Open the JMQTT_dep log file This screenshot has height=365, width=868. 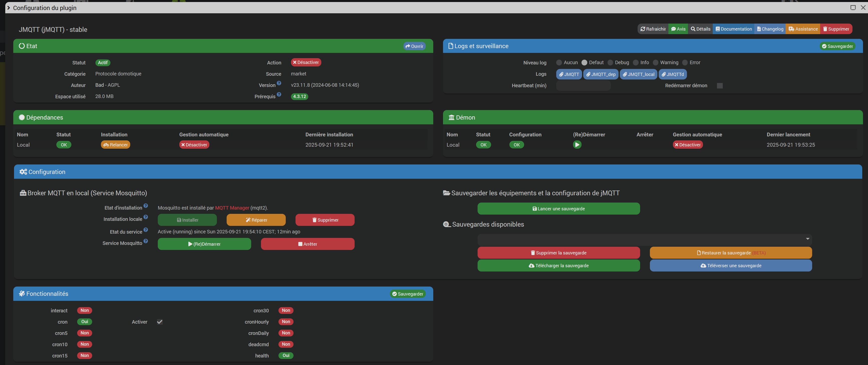coord(601,74)
